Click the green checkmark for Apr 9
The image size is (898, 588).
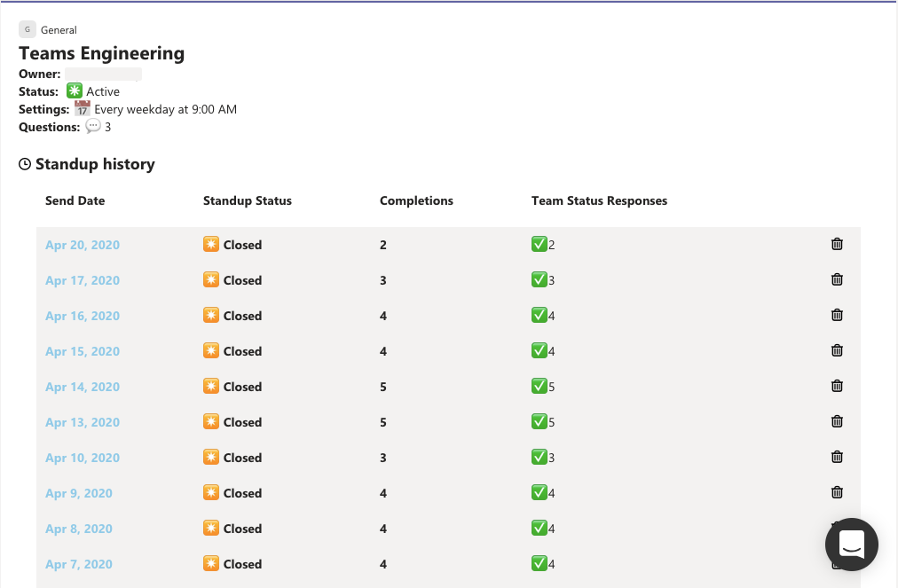pyautogui.click(x=539, y=493)
